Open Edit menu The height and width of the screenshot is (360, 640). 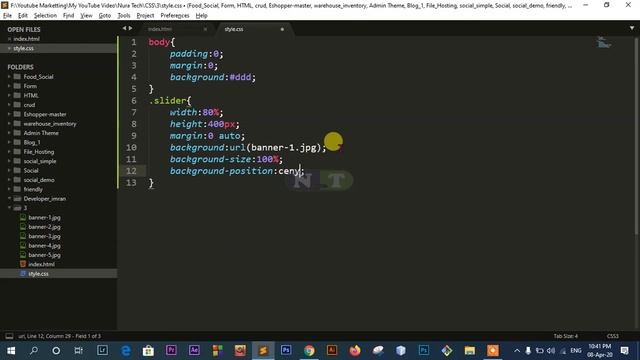tap(23, 16)
